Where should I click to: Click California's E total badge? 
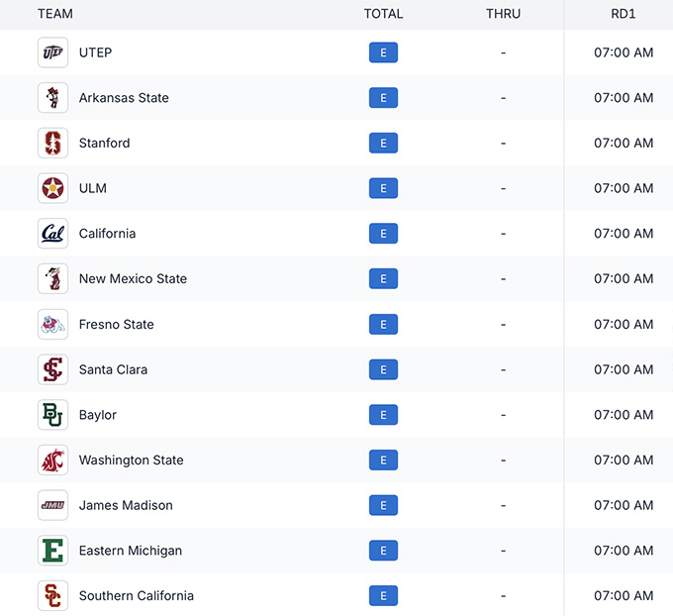[383, 234]
